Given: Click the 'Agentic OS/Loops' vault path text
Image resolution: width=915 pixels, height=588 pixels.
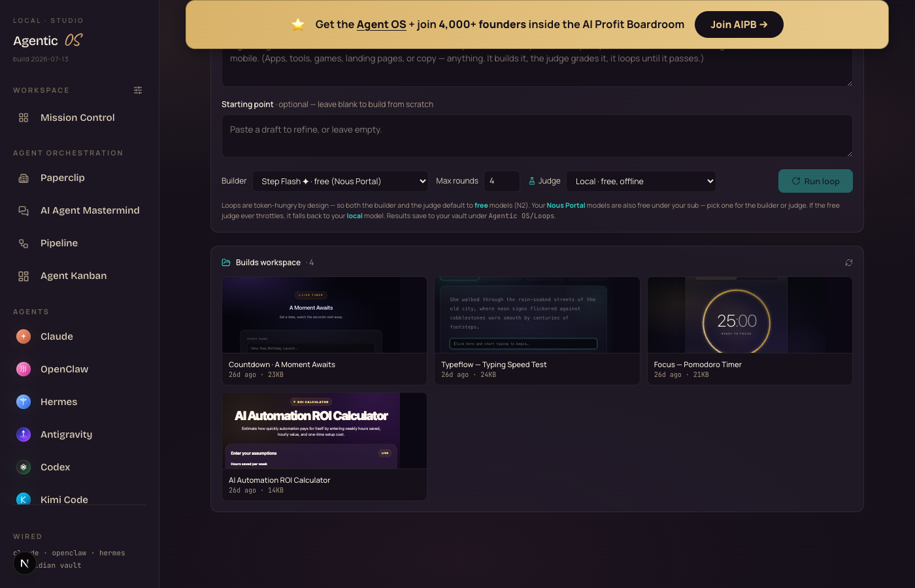Looking at the screenshot, I should click(x=522, y=216).
